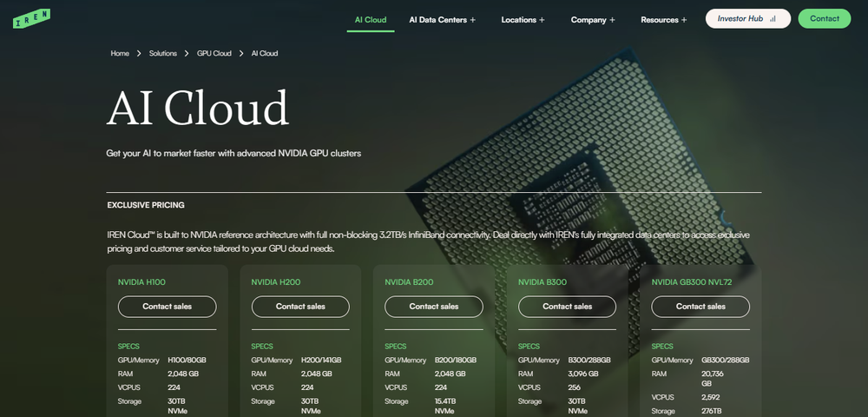Click the plus icon beside Resources
868x417 pixels.
point(684,20)
